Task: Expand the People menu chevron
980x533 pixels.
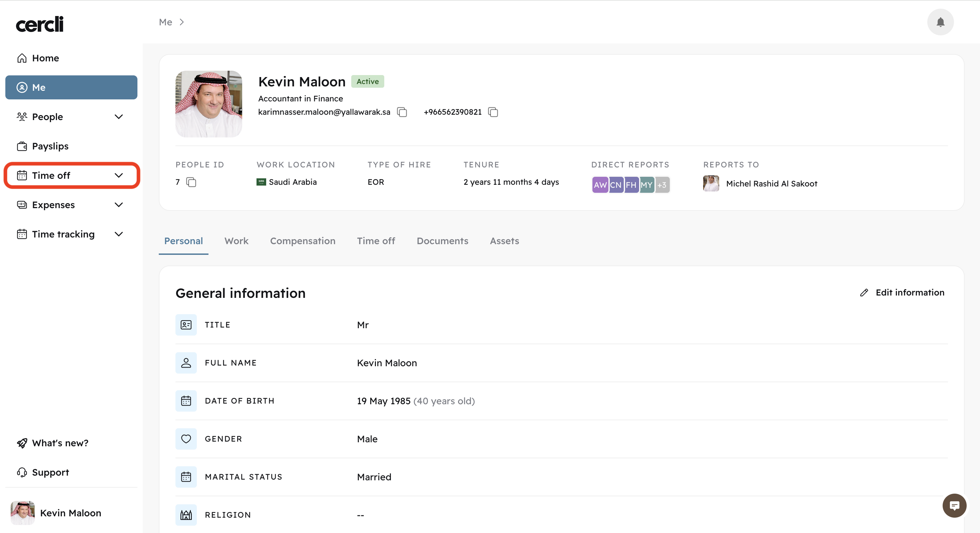Action: tap(119, 117)
